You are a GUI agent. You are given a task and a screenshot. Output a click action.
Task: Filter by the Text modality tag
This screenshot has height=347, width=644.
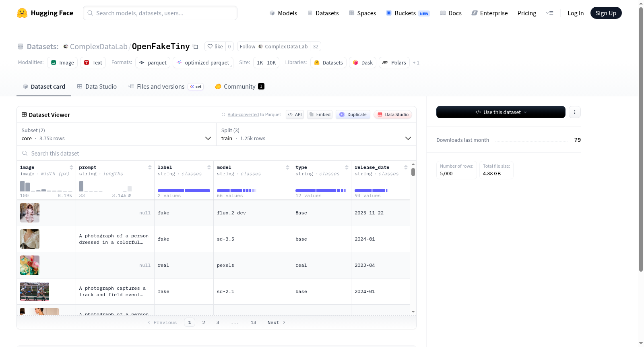pyautogui.click(x=93, y=62)
